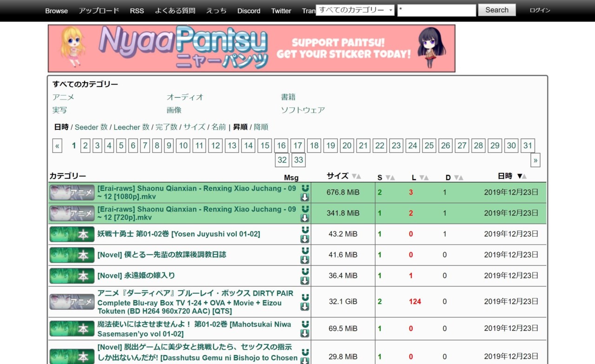Sort by Seeder 数 link
595x364 pixels.
(91, 127)
